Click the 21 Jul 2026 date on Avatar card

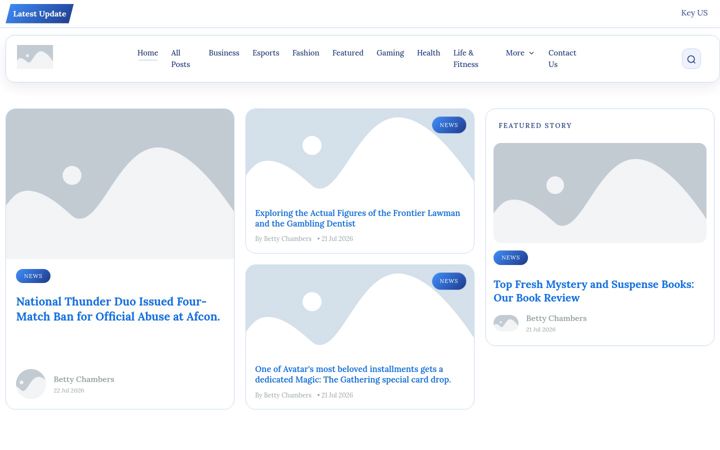pyautogui.click(x=337, y=395)
